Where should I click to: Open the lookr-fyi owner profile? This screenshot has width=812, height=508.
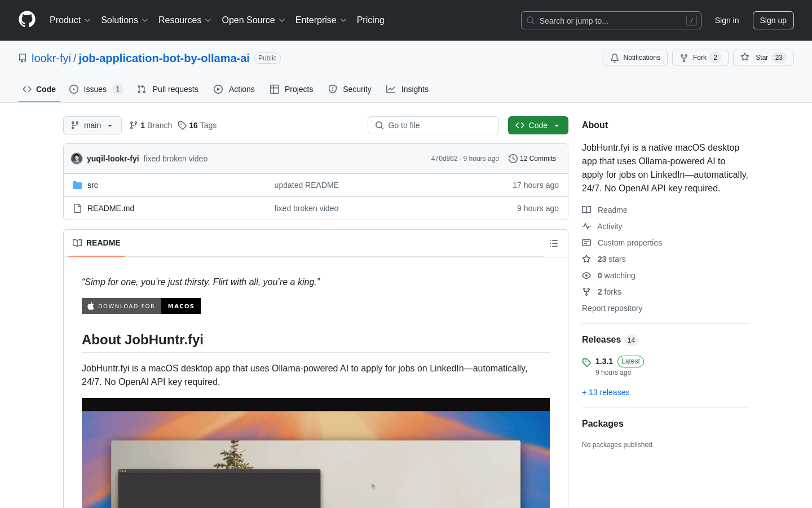pos(51,58)
